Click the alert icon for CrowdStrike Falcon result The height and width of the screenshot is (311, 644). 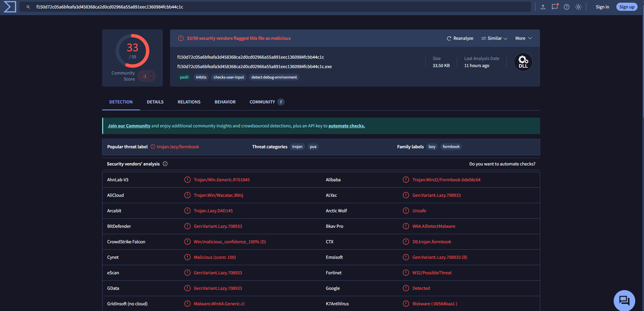(187, 242)
